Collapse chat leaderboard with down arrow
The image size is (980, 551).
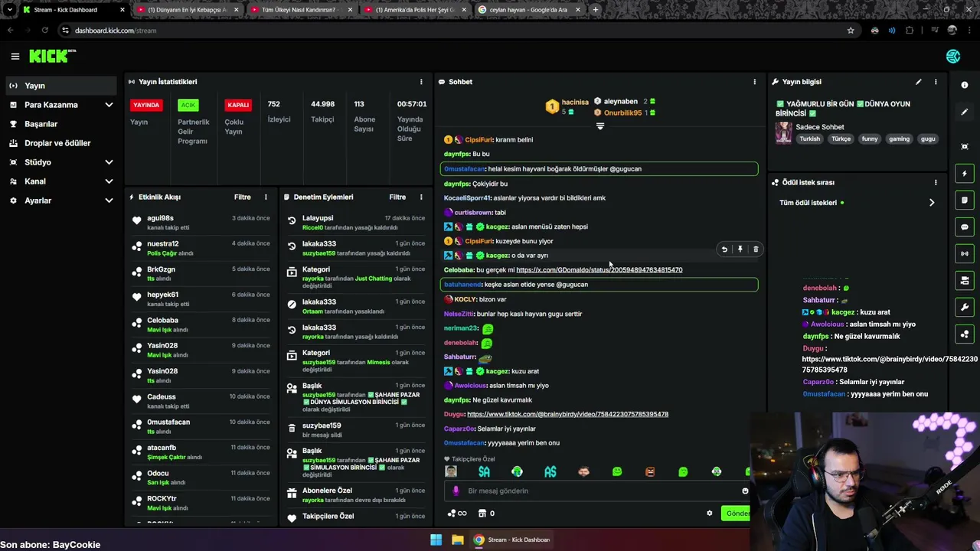pos(600,126)
